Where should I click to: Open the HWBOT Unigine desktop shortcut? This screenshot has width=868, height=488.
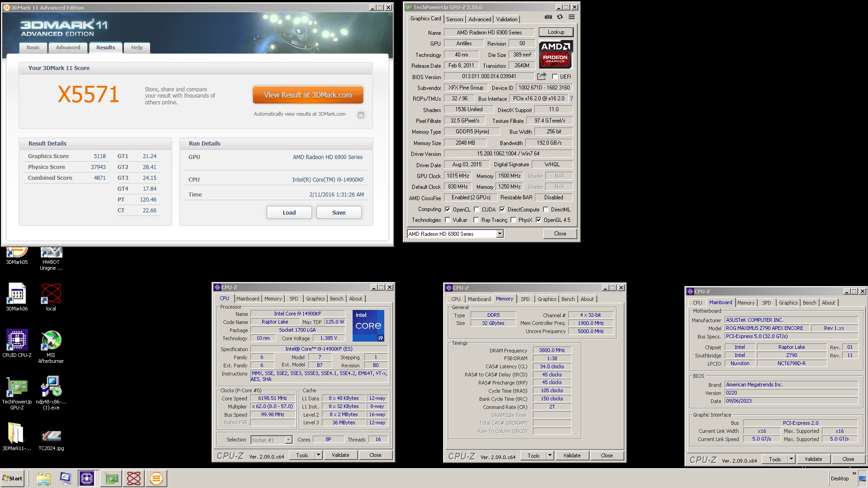(51, 259)
